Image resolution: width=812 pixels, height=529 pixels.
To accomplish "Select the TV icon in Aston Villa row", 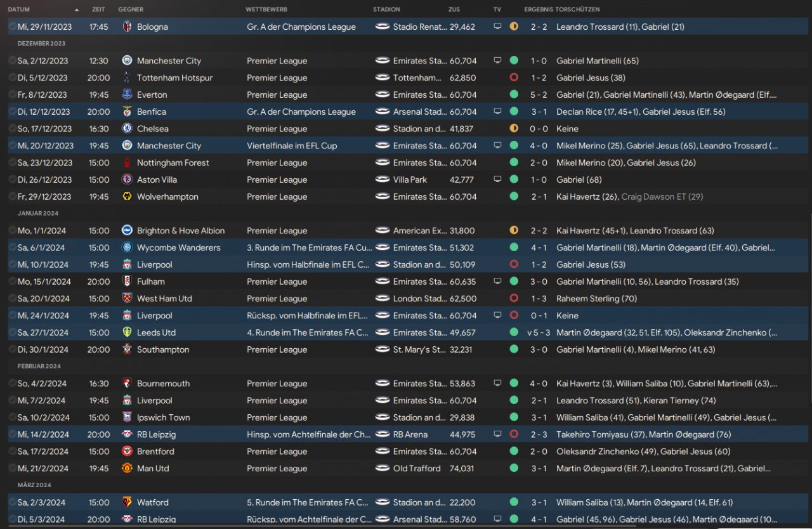I will click(x=497, y=180).
